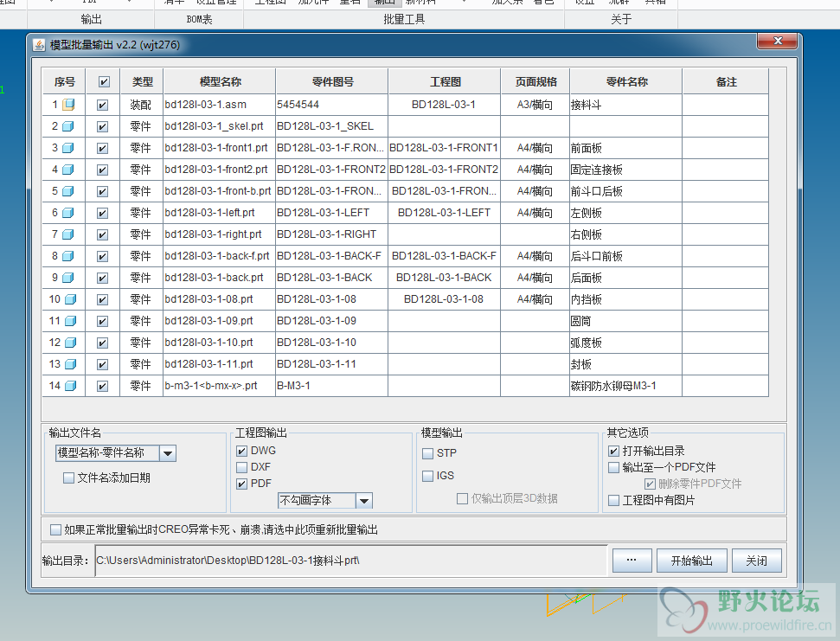Image resolution: width=840 pixels, height=641 pixels.
Task: Click the part icon for bd128l-03-1-back-f.prt
Action: [68, 256]
